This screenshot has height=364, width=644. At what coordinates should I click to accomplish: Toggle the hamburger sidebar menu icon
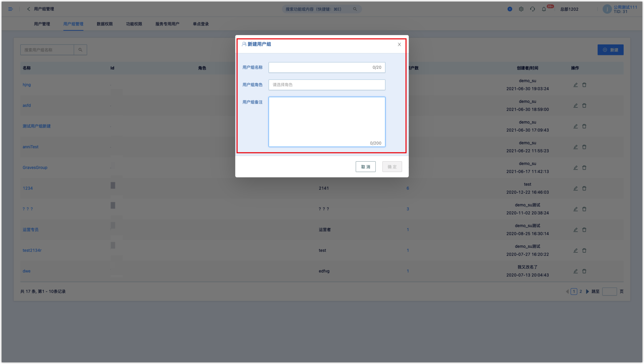(11, 9)
